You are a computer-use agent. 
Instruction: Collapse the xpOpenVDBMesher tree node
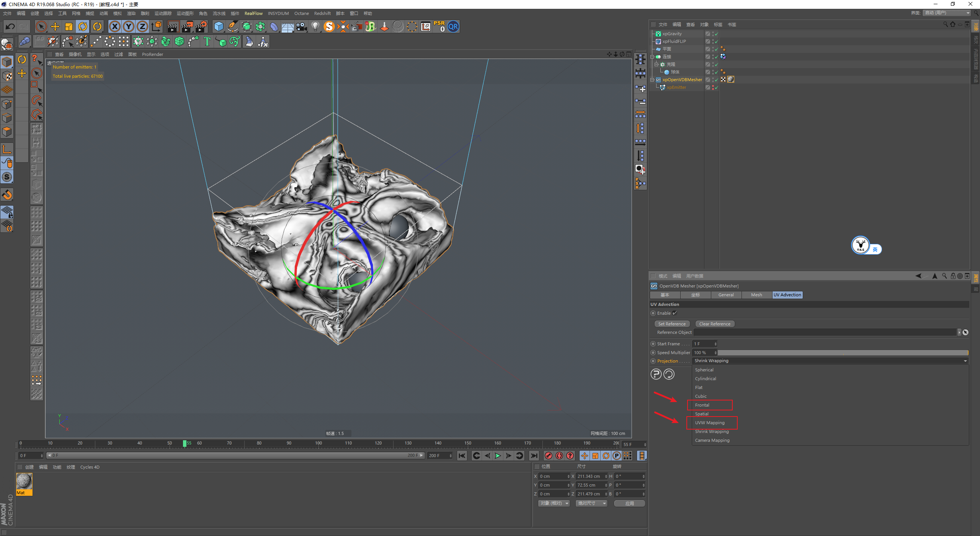pos(652,80)
